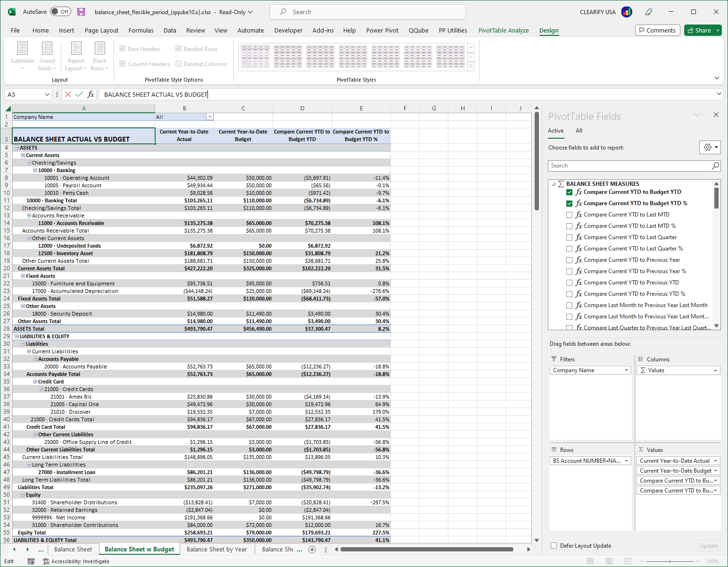Click the Insert Function fx icon

[91, 94]
